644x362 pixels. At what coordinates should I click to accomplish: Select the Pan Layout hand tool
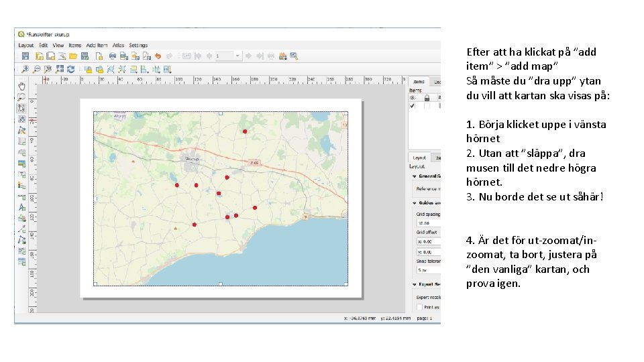coord(21,86)
